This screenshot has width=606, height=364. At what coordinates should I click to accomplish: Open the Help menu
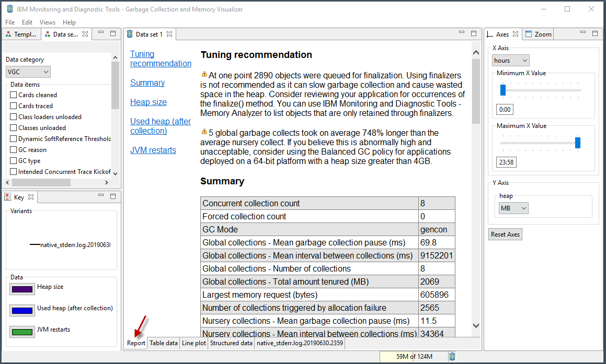pos(69,22)
